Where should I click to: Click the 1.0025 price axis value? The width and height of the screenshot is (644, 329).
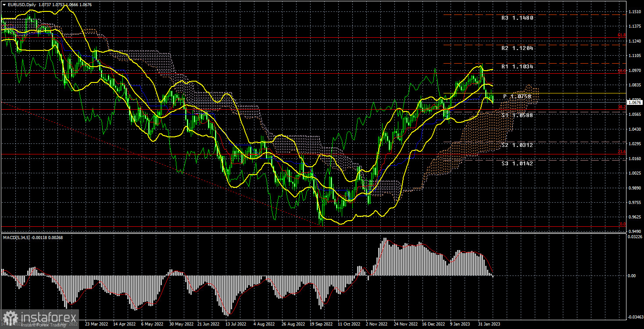click(634, 174)
